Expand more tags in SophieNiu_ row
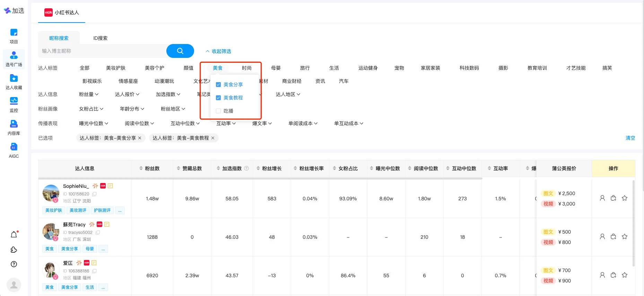The image size is (644, 296). [120, 210]
